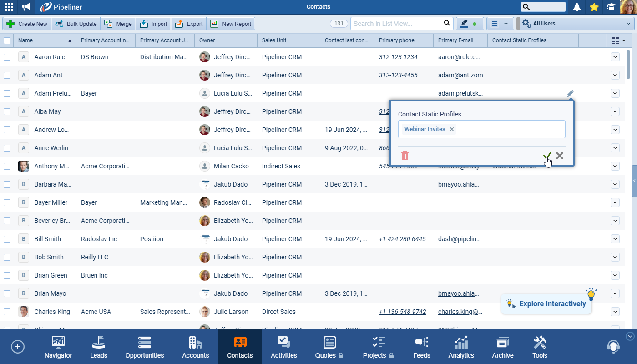Image resolution: width=637 pixels, height=364 pixels.
Task: Switch to the Accounts tab
Action: pyautogui.click(x=195, y=348)
